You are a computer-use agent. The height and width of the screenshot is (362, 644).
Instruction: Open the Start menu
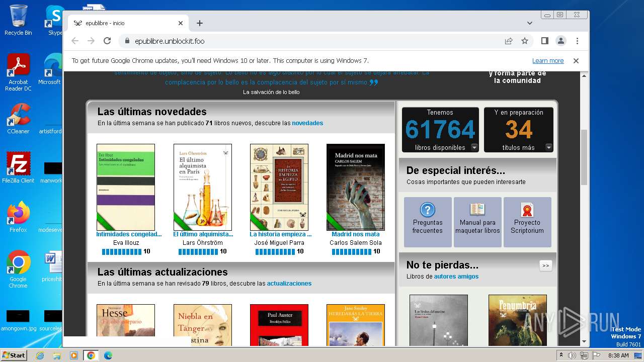click(x=14, y=355)
